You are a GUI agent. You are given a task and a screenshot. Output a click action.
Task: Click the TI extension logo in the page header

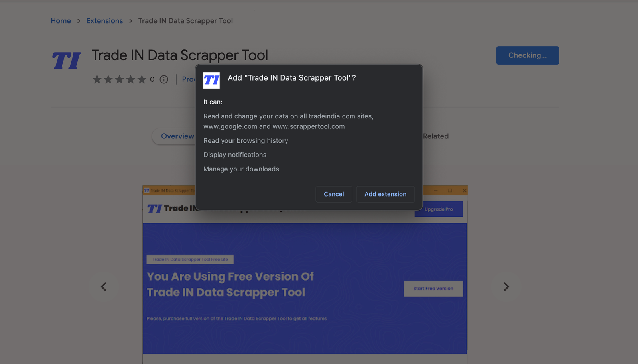coord(67,61)
